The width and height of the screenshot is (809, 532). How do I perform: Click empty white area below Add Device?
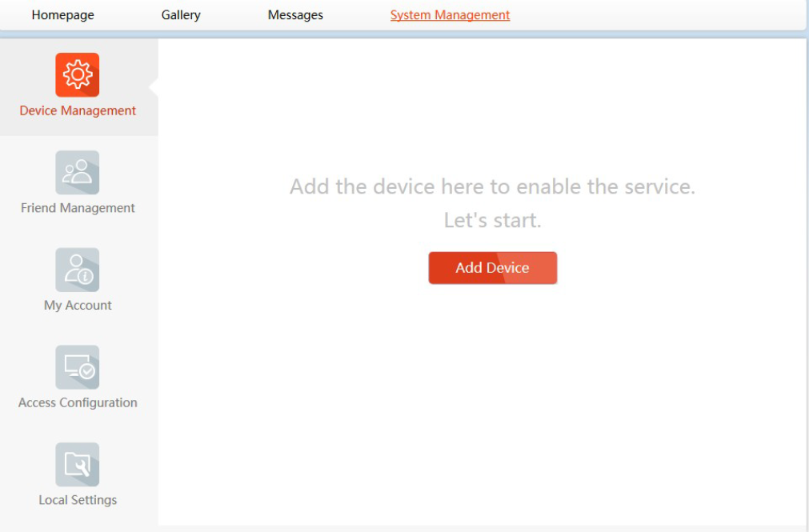[492, 400]
